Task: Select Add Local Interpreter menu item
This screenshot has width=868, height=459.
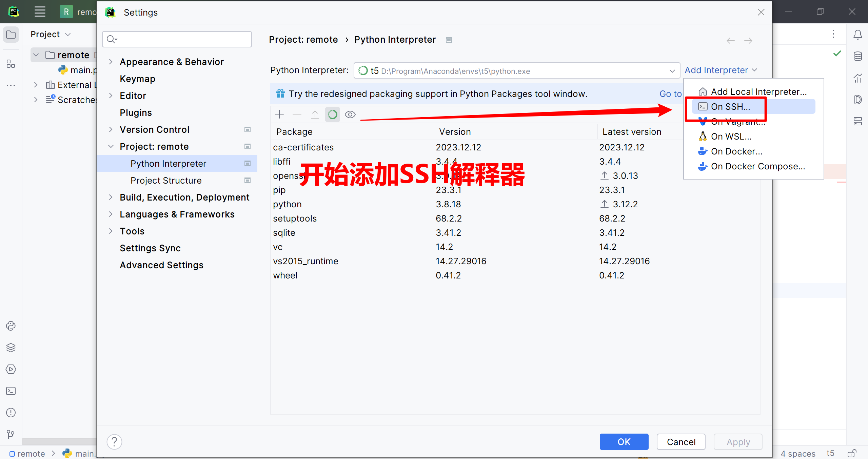Action: [753, 92]
